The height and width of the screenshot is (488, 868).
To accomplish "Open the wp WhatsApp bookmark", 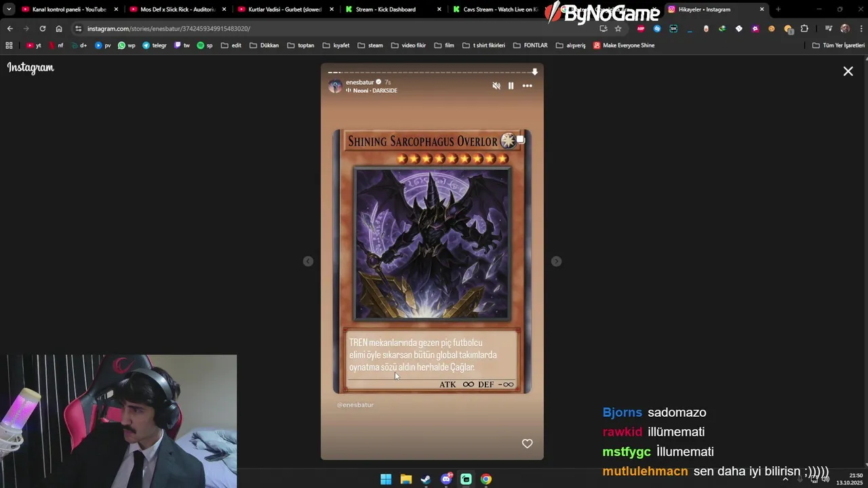I will [x=127, y=45].
